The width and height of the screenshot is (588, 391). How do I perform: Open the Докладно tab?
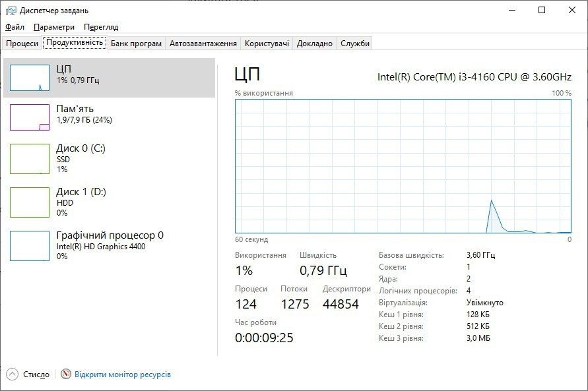pos(315,44)
